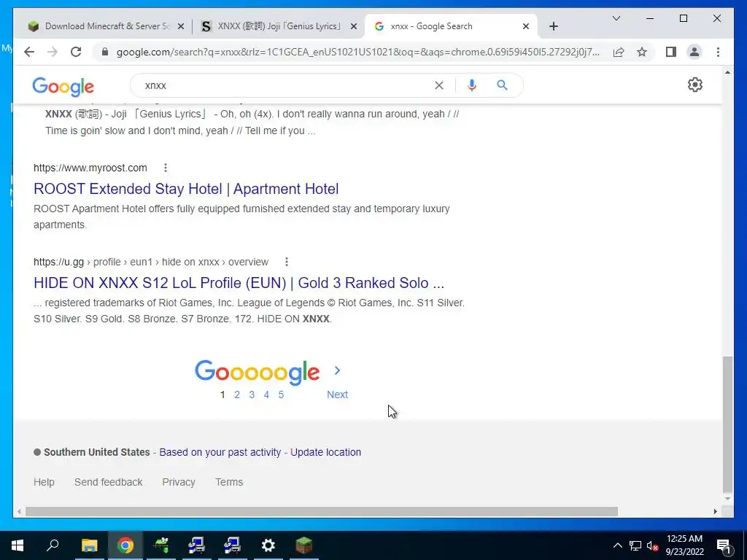
Task: Open HIDE ON XNXX LoL Profile result
Action: tap(239, 283)
